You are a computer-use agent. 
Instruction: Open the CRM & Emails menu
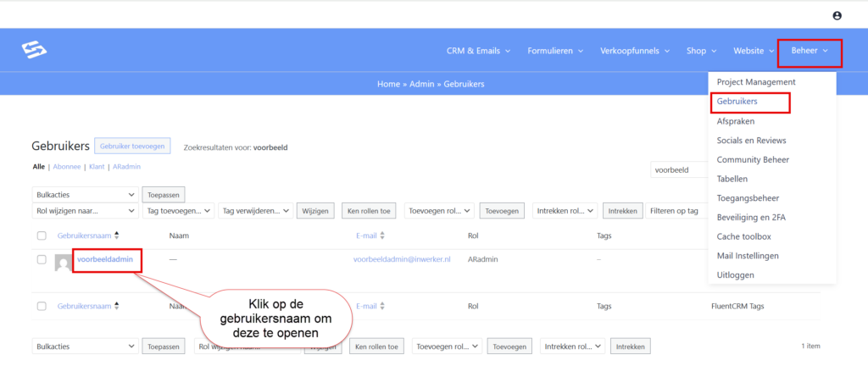[x=478, y=51]
